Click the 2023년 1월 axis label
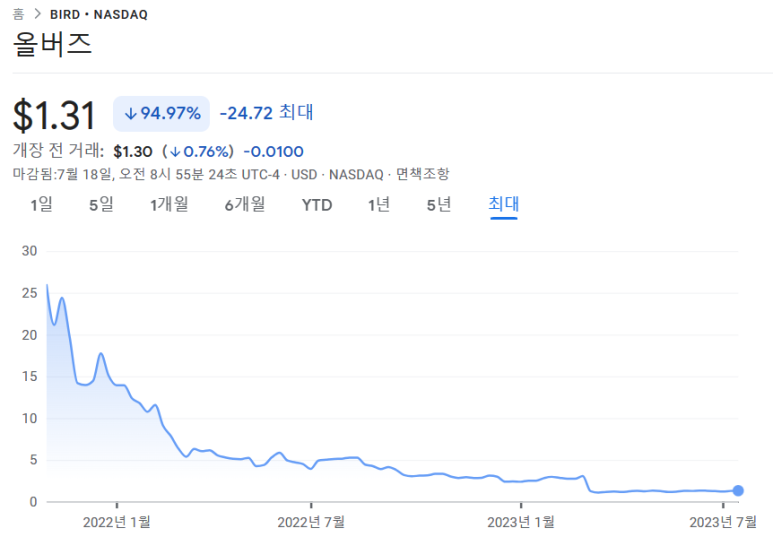773x537 pixels. 521,522
